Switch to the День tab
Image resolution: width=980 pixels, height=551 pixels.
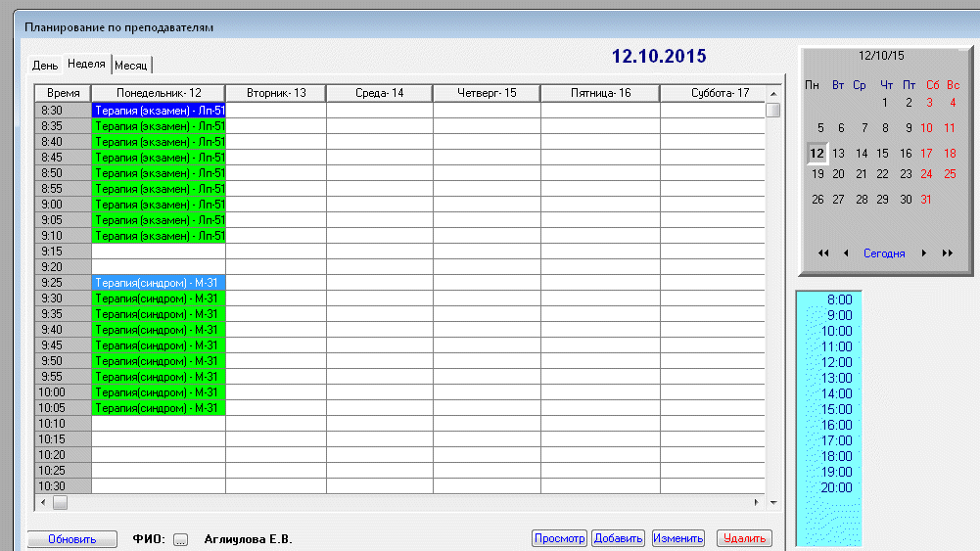pos(45,66)
